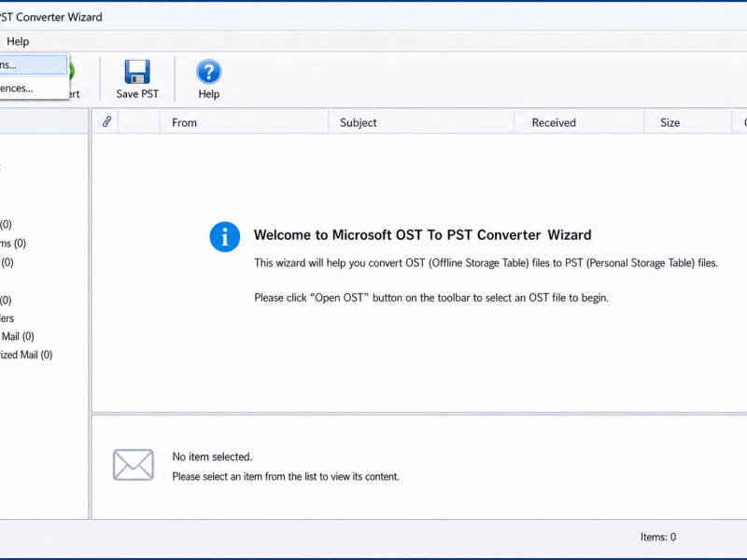The image size is (747, 560).
Task: Open the Help menu in the menu bar
Action: (18, 41)
